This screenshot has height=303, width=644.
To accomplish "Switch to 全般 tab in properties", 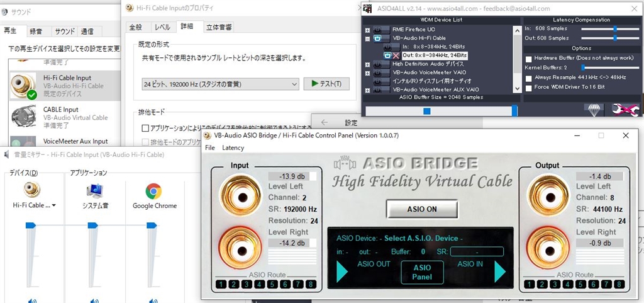I will pyautogui.click(x=136, y=28).
